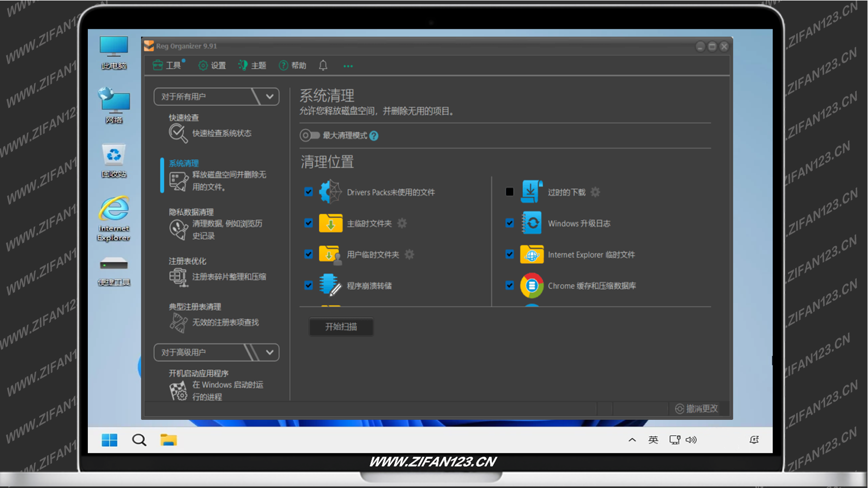Viewport: 868px width, 488px height.
Task: Uncheck 主临时文件夹 checkbox
Action: (x=308, y=223)
